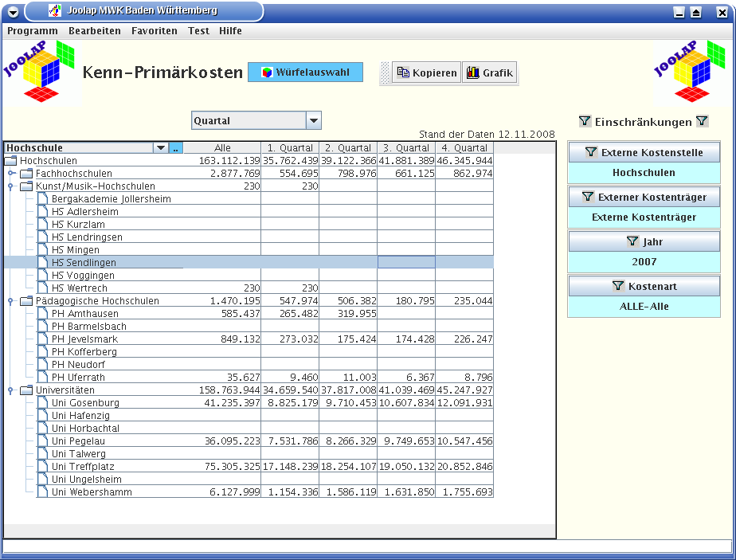Collapse the Kunst/Musik-Hochschulen node
The height and width of the screenshot is (560, 736).
click(11, 186)
